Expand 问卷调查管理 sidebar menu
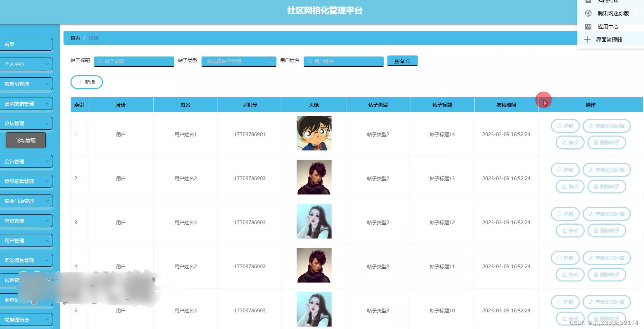The width and height of the screenshot is (644, 329). coord(26,260)
